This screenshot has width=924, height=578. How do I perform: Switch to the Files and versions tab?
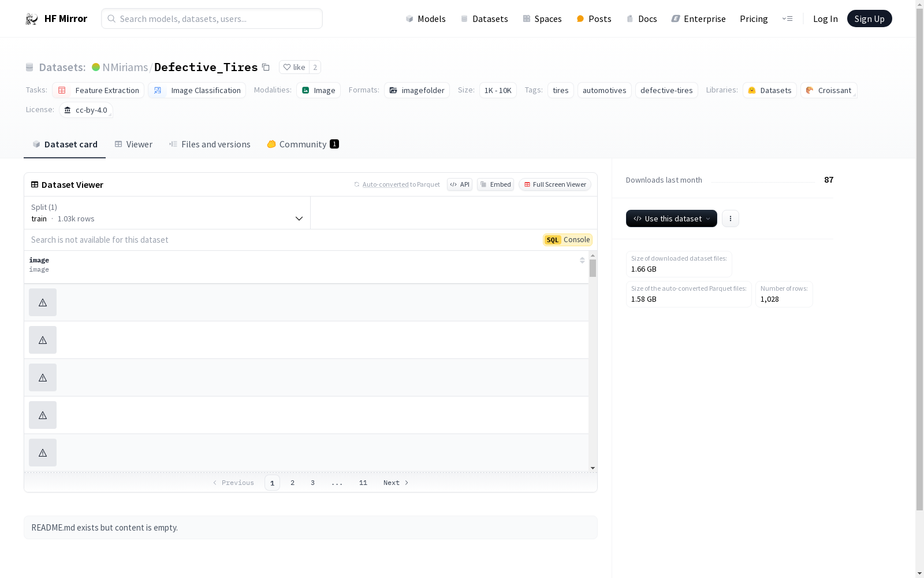coord(209,144)
